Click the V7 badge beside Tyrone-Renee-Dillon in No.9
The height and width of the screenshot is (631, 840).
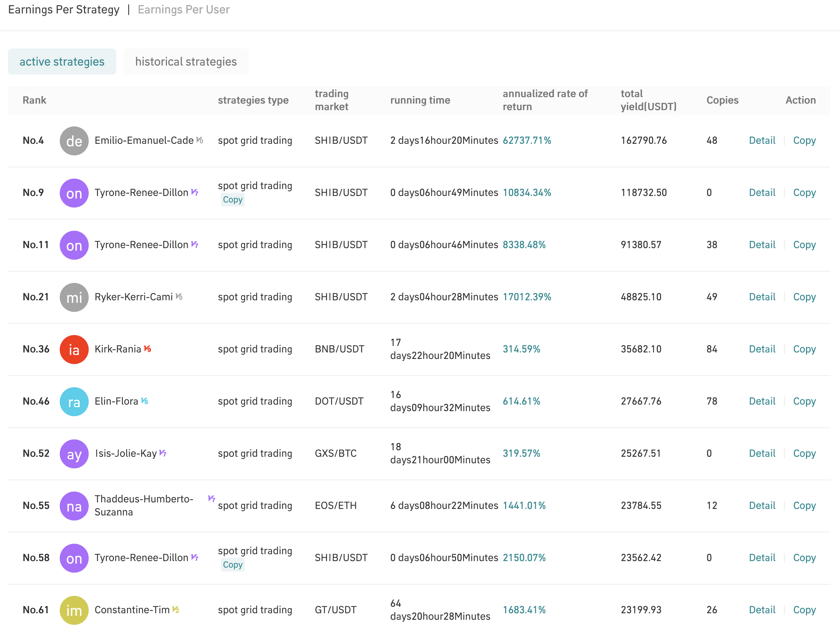pyautogui.click(x=194, y=192)
